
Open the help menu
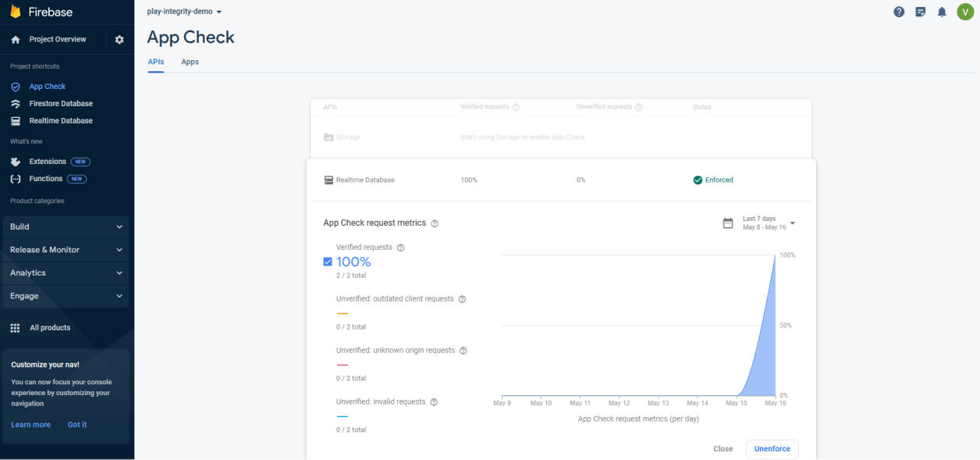(x=899, y=12)
